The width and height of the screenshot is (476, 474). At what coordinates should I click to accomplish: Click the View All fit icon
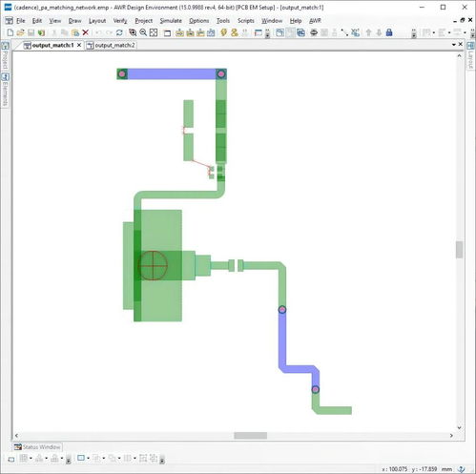click(x=154, y=32)
